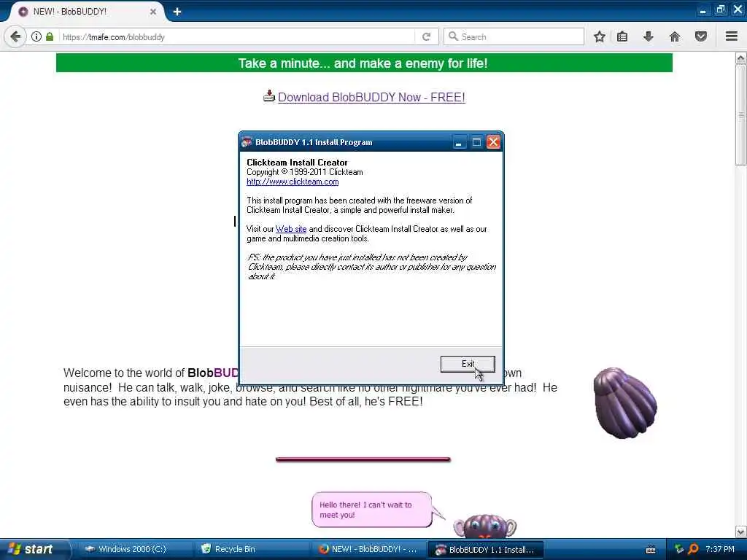
Task: Click the Pocket toolbar icon
Action: 700,36
